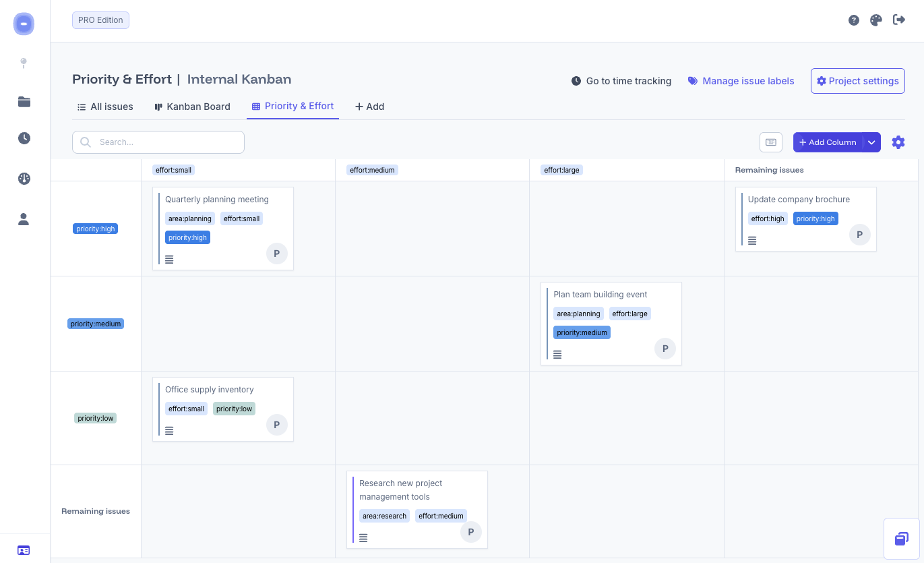Click the help question mark icon

[854, 20]
